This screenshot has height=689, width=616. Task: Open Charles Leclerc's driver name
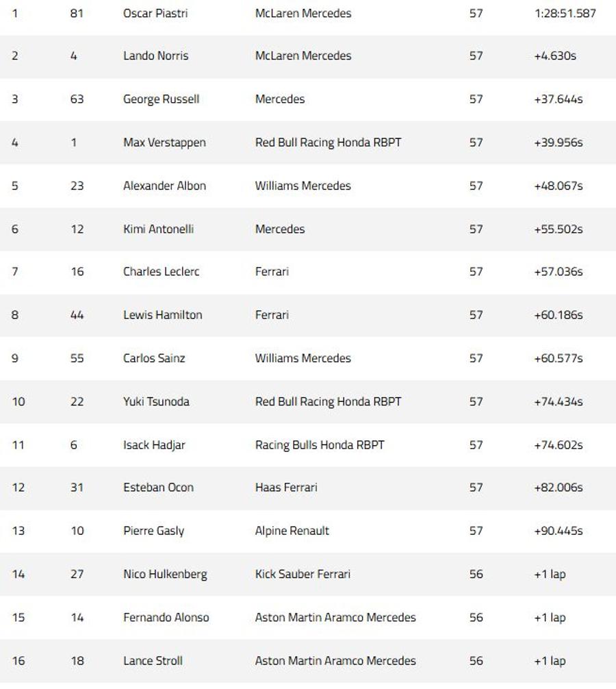161,271
